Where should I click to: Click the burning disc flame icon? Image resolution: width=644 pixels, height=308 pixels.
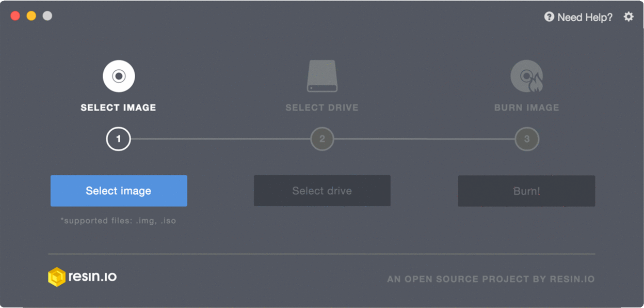click(x=526, y=76)
